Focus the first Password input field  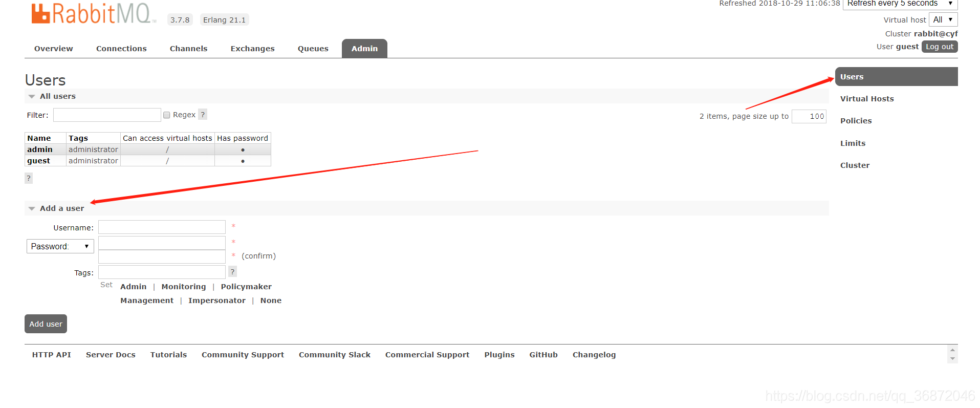162,243
